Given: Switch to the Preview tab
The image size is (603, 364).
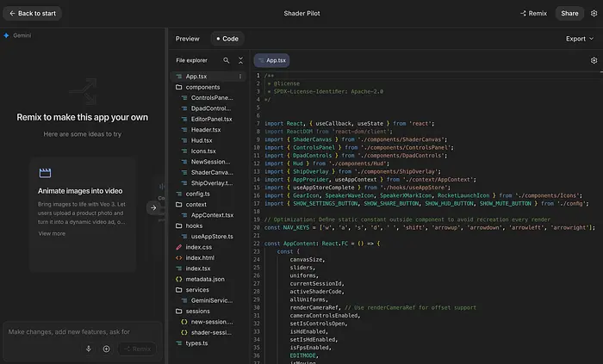Looking at the screenshot, I should pyautogui.click(x=187, y=39).
